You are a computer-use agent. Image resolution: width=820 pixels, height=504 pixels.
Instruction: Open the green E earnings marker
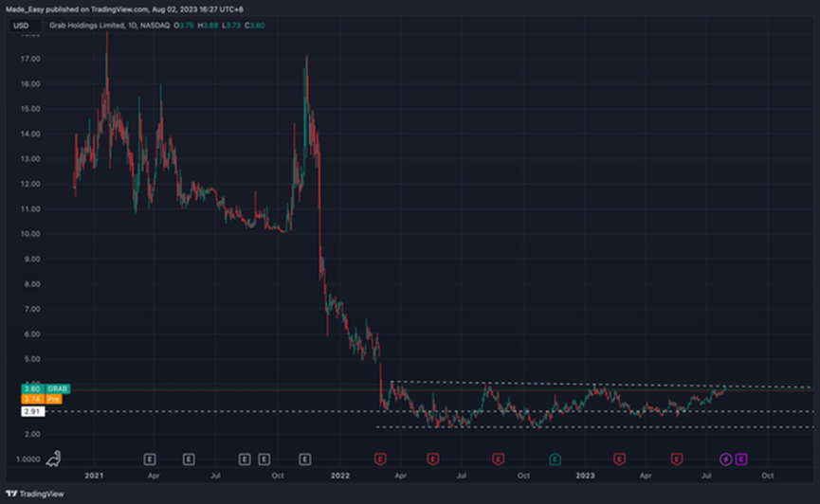[x=555, y=459]
